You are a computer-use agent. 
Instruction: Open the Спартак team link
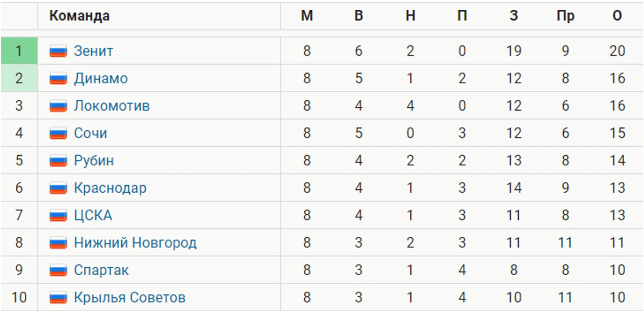click(x=101, y=270)
